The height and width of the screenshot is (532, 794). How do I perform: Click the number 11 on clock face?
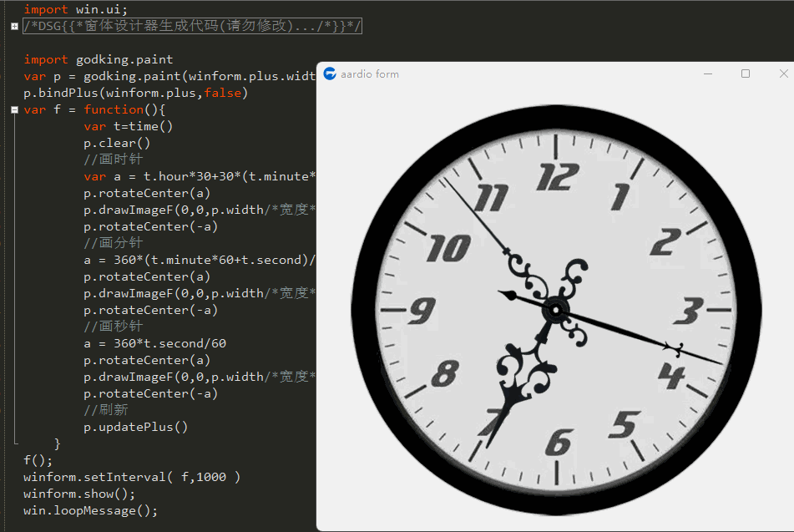click(x=491, y=198)
